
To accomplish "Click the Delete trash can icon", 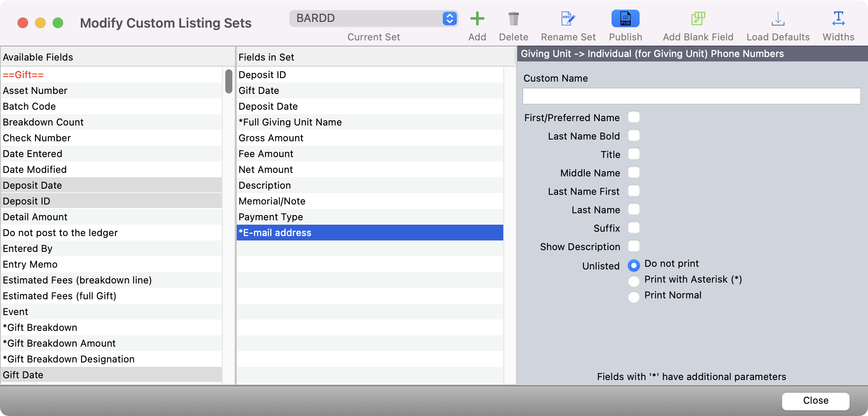I will tap(513, 19).
